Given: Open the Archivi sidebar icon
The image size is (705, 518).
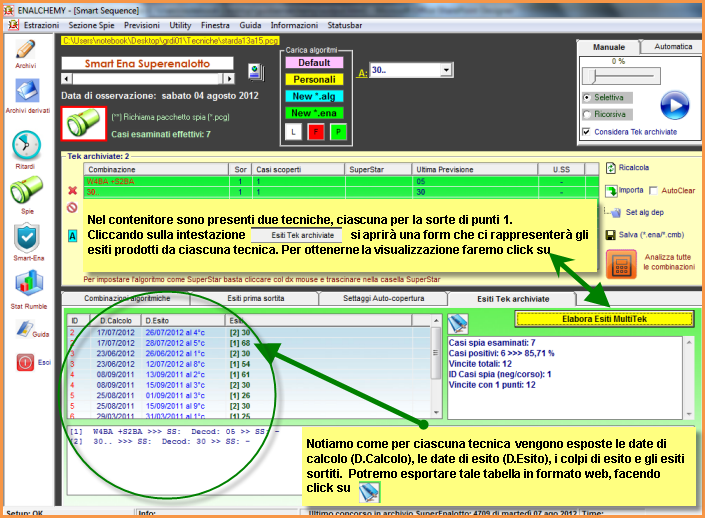Looking at the screenshot, I should click(26, 49).
